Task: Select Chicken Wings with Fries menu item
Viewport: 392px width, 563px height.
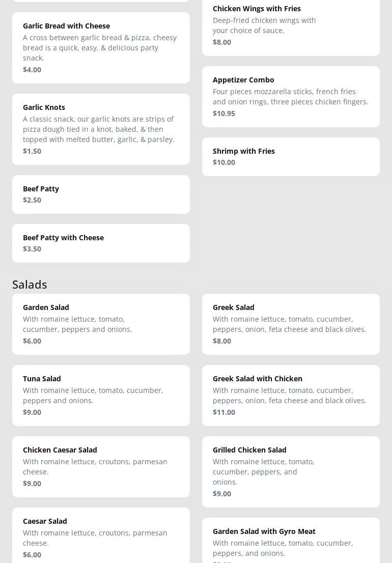Action: [291, 25]
